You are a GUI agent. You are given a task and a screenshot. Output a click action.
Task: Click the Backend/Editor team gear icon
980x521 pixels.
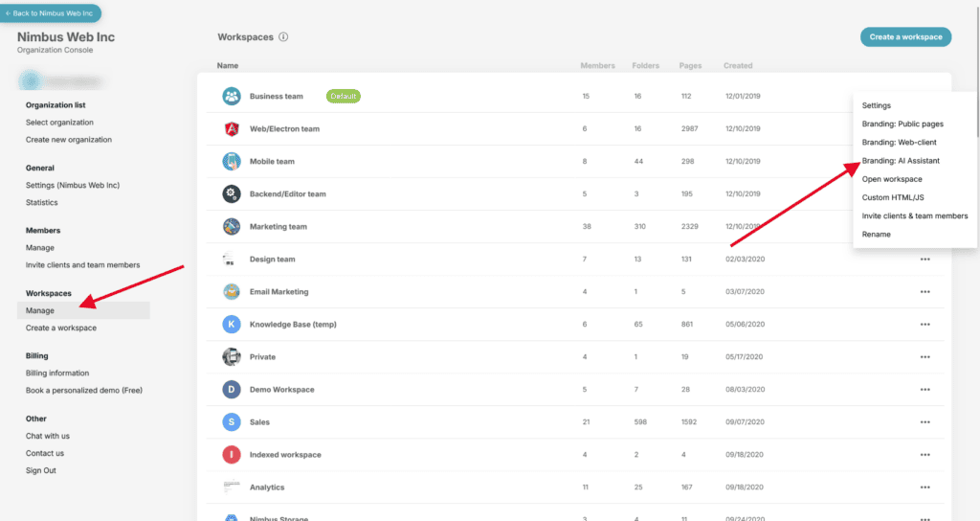pyautogui.click(x=231, y=193)
